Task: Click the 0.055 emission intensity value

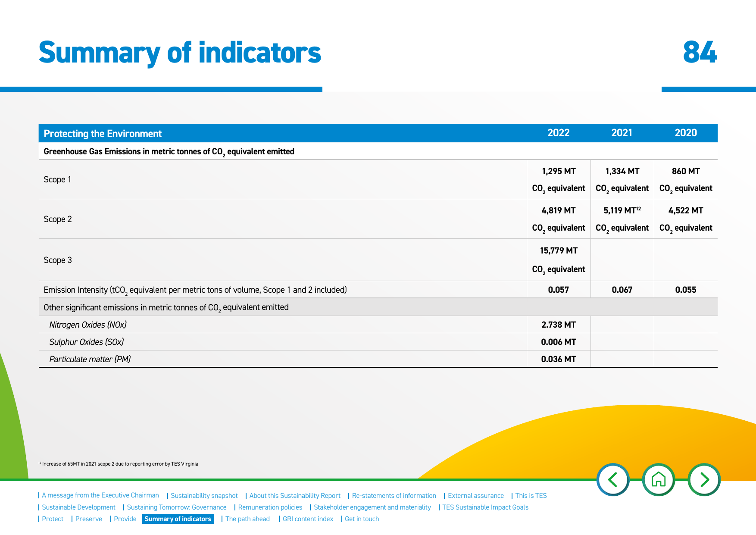Action: (686, 290)
